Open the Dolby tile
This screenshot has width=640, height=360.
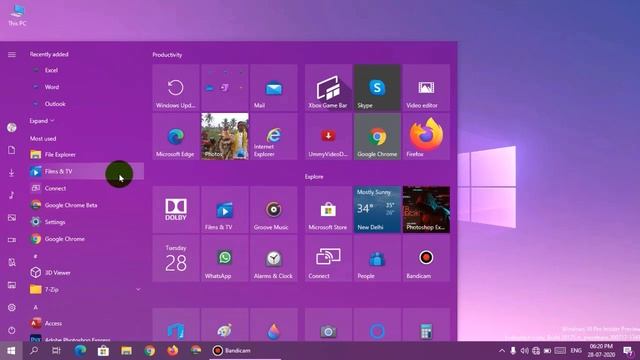[176, 209]
